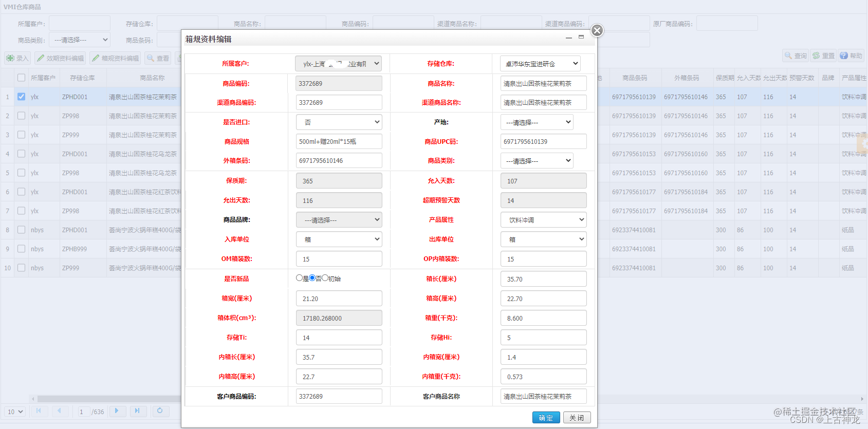868x429 pixels.
Task: Open the 存储仓库 dropdown in the dialog
Action: pyautogui.click(x=540, y=64)
